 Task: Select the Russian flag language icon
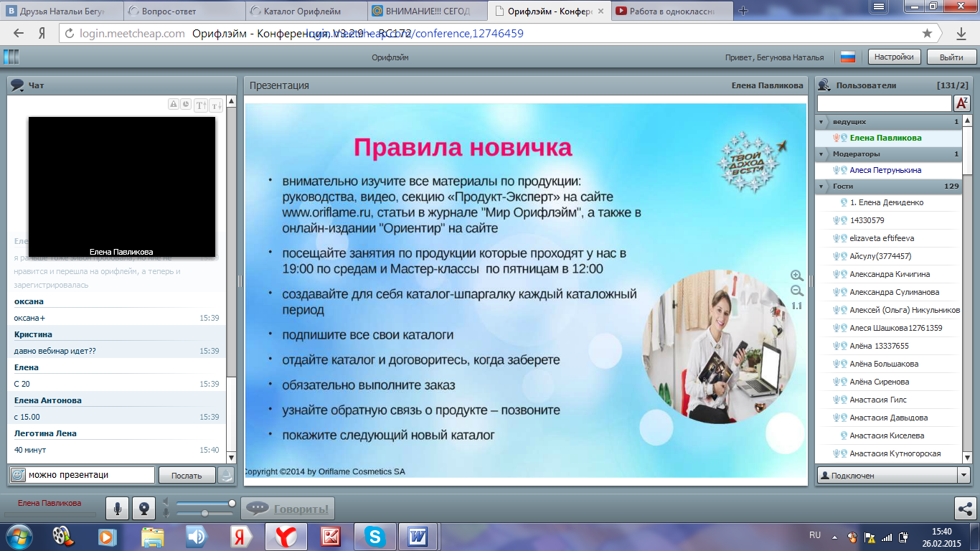pyautogui.click(x=847, y=57)
